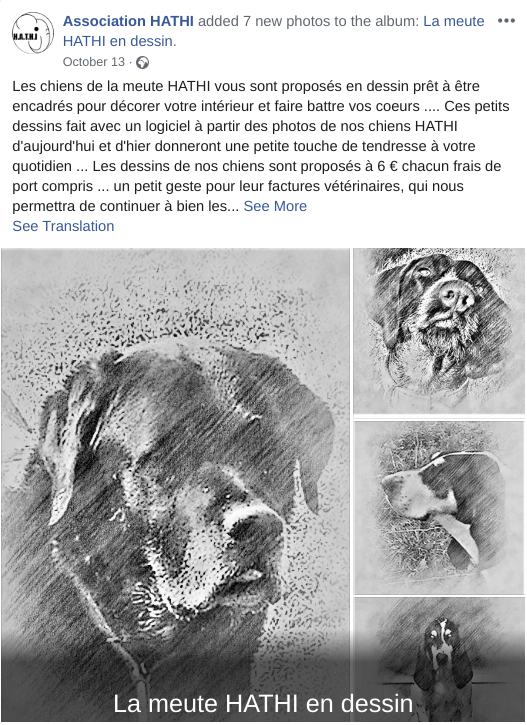
Task: Open the bearded dog drawing thumbnail
Action: (439, 331)
